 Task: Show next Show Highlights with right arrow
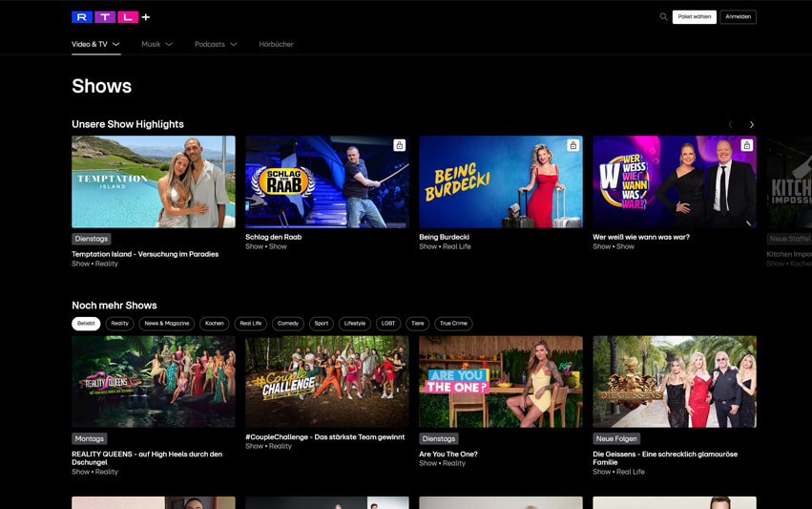click(752, 124)
